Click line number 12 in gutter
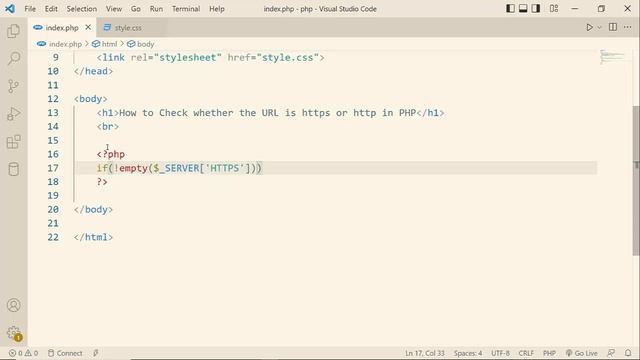The width and height of the screenshot is (640, 360). pyautogui.click(x=53, y=99)
